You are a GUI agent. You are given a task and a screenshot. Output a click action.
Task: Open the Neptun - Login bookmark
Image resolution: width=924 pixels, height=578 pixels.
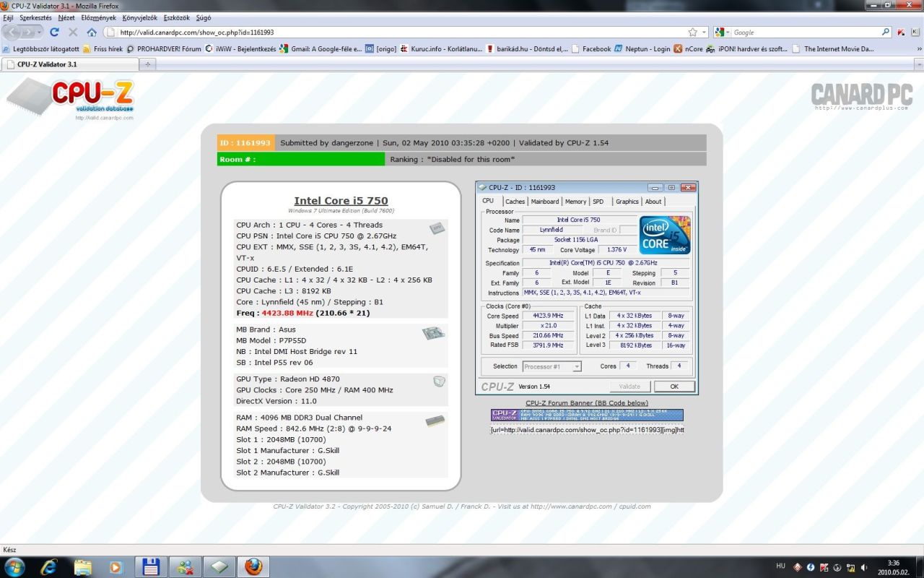642,49
